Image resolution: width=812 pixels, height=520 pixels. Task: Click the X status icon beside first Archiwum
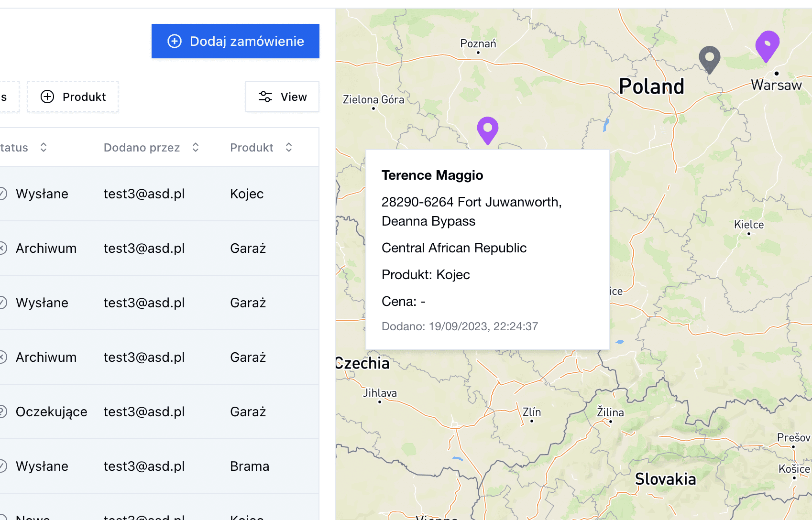coord(2,248)
